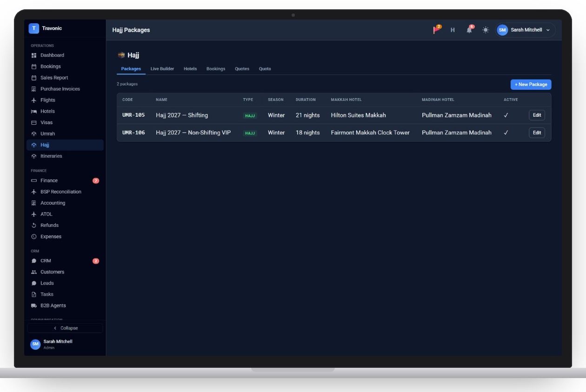Open the Bookings tab under Hajj
The height and width of the screenshot is (392, 586).
(216, 69)
